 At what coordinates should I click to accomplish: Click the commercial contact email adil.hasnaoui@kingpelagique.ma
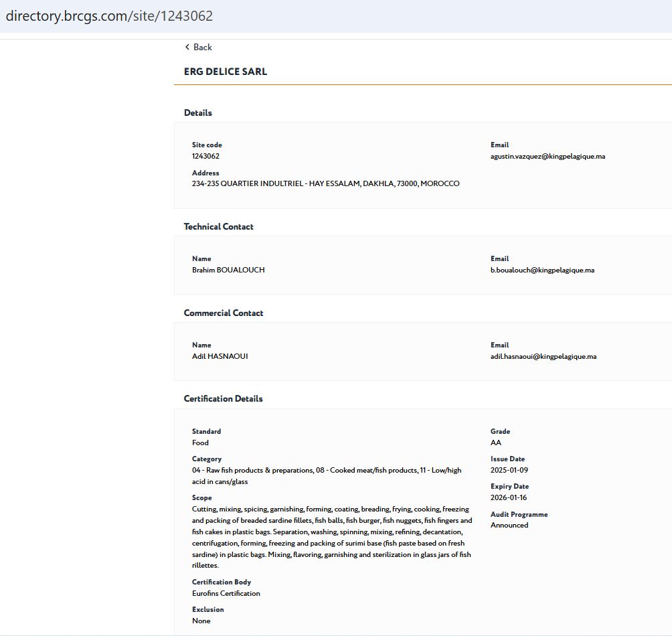coord(543,356)
